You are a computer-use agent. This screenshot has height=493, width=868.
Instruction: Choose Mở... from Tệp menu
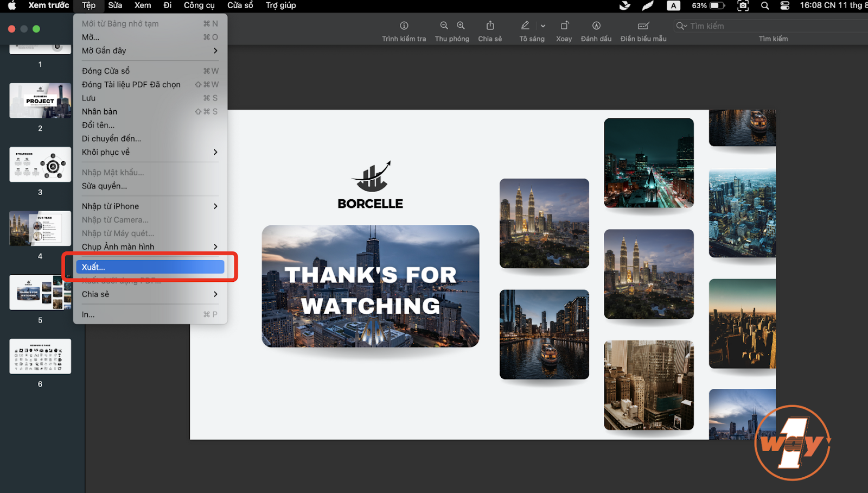(x=150, y=37)
